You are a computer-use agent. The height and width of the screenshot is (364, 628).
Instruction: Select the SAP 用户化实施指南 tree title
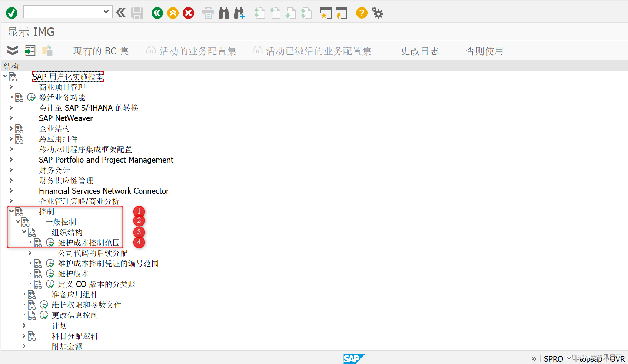click(68, 77)
